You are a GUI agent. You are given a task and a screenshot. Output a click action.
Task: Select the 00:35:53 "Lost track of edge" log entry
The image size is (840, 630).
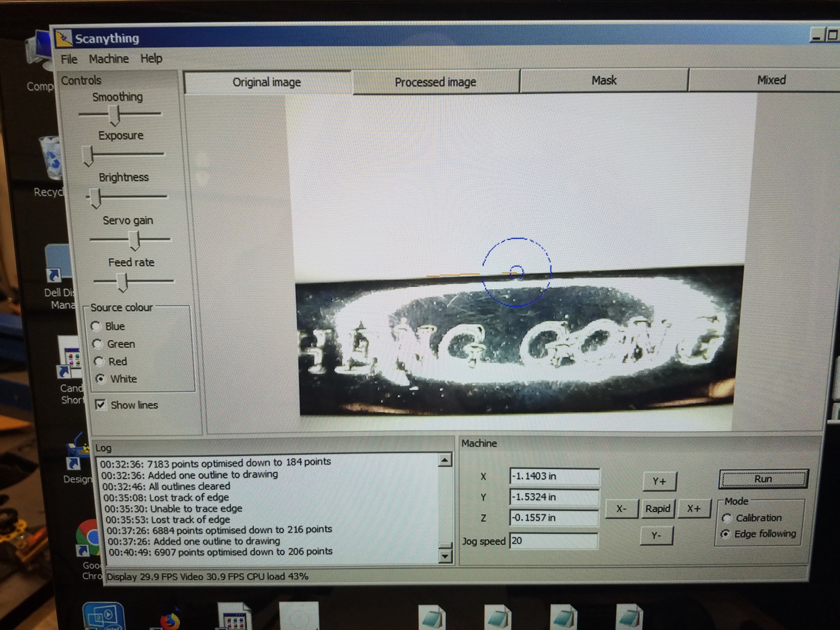pos(168,520)
